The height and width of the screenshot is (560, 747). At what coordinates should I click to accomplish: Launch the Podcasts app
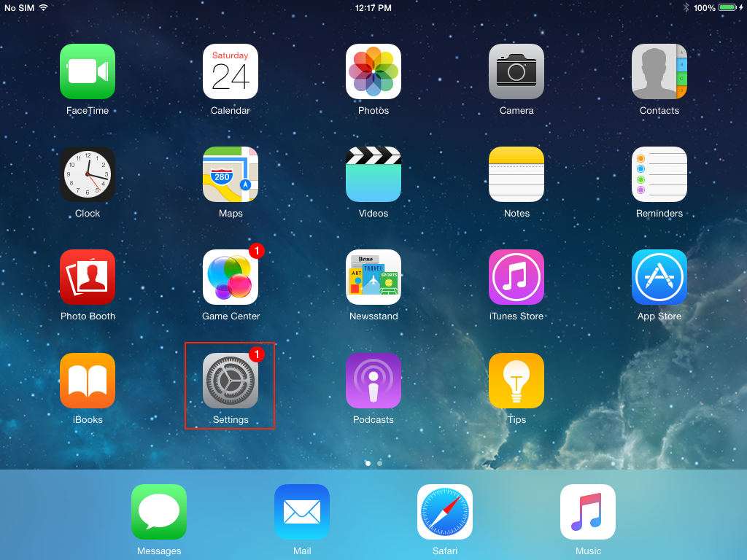click(373, 381)
